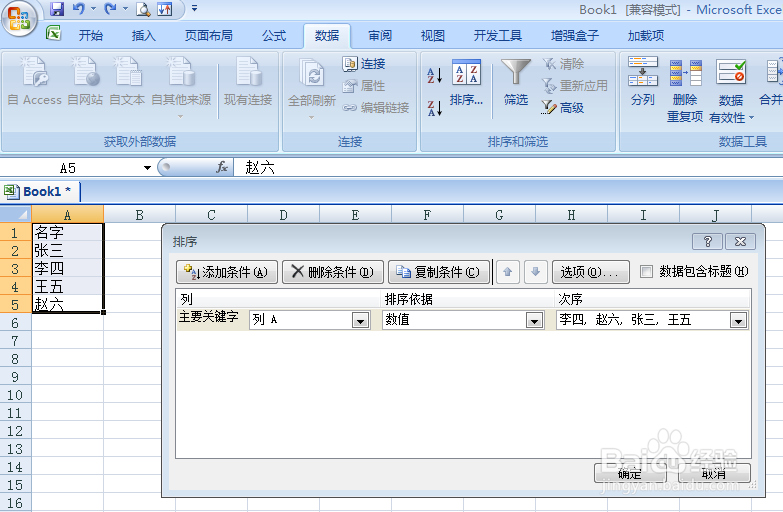The height and width of the screenshot is (512, 783).
Task: Switch to 公式 tab
Action: point(274,35)
